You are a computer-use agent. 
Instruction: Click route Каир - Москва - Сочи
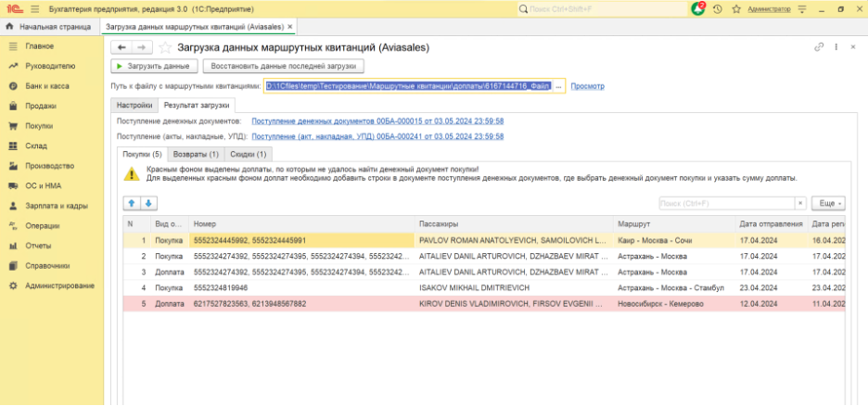coord(674,241)
